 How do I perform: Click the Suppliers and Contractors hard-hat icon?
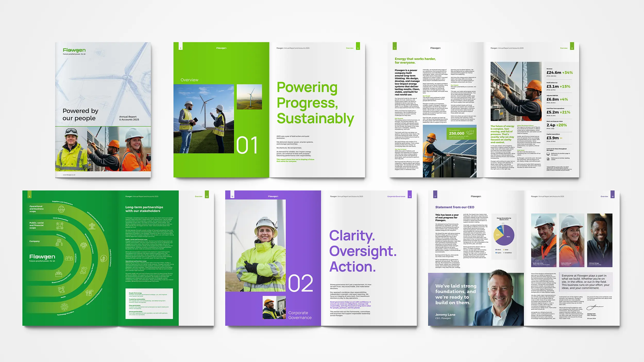61,209
